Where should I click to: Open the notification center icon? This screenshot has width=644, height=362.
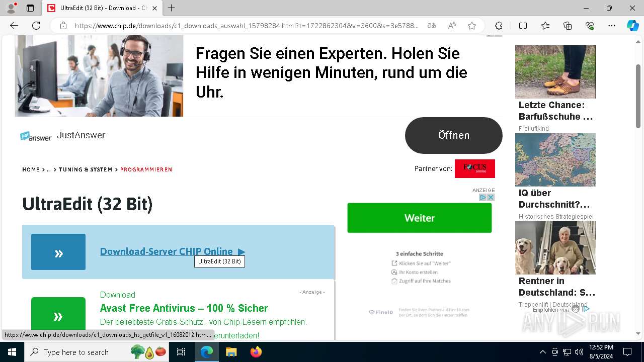pos(627,352)
